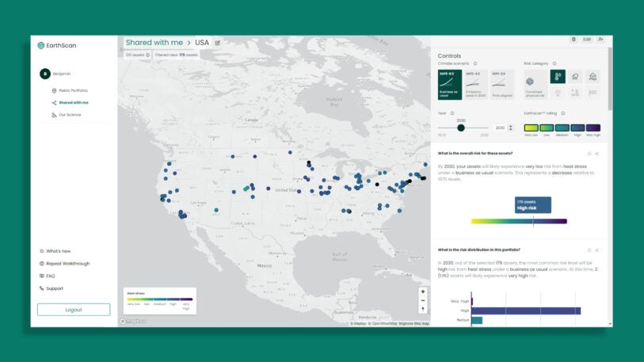Click the right panel vertical scrollbar
644x362 pixels.
pos(610,79)
